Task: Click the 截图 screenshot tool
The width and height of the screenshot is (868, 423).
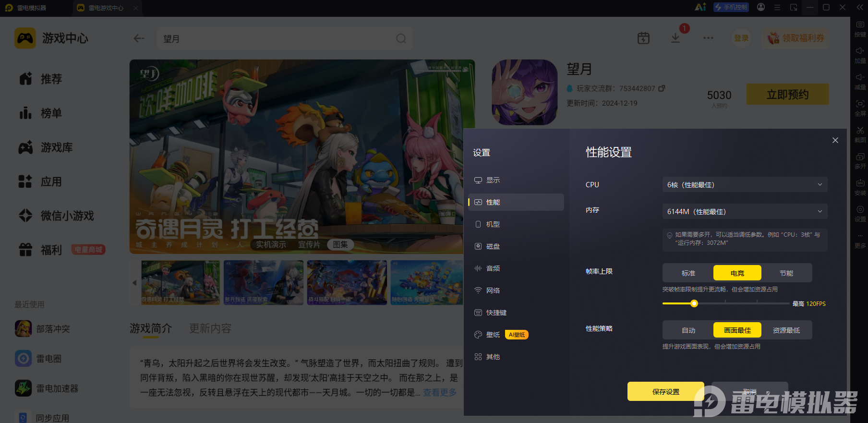Action: point(860,134)
